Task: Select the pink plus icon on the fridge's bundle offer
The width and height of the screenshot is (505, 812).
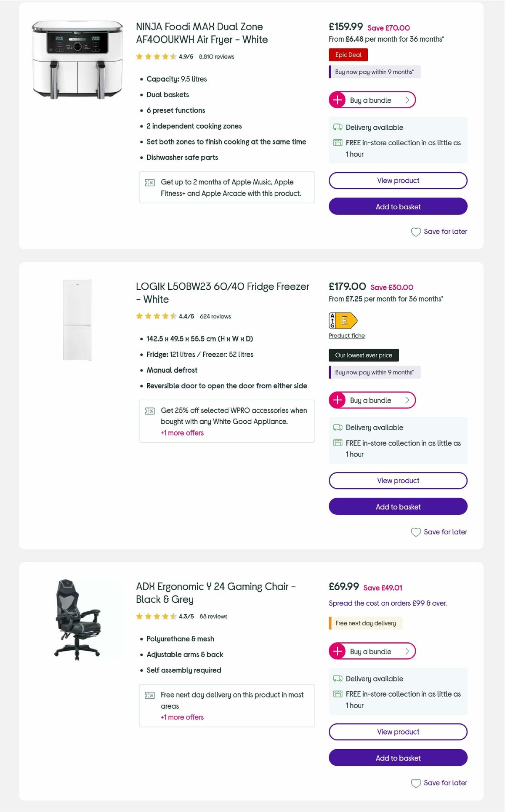Action: (x=336, y=400)
